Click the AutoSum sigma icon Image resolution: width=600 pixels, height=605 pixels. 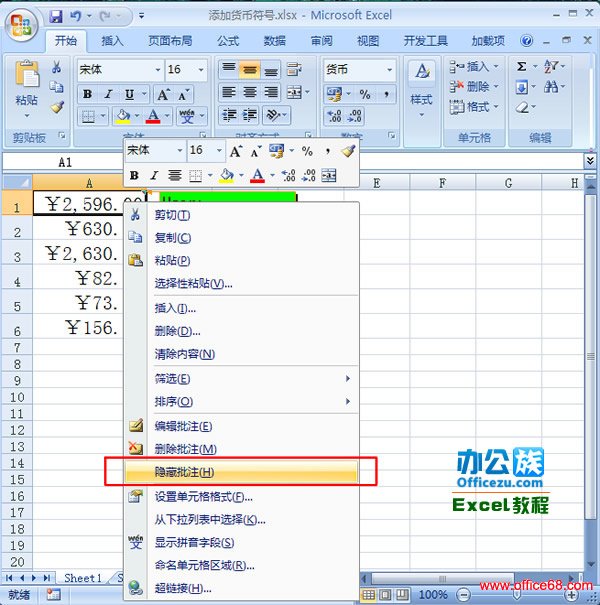(x=522, y=67)
